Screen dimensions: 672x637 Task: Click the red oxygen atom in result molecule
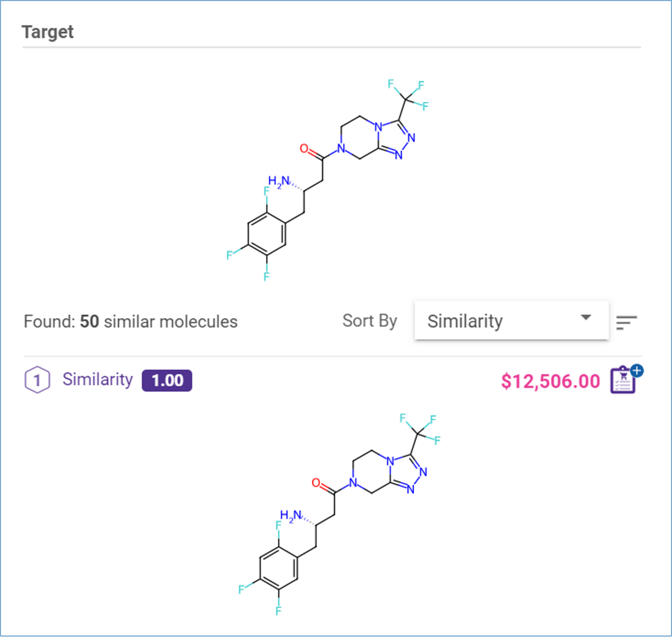[x=316, y=483]
